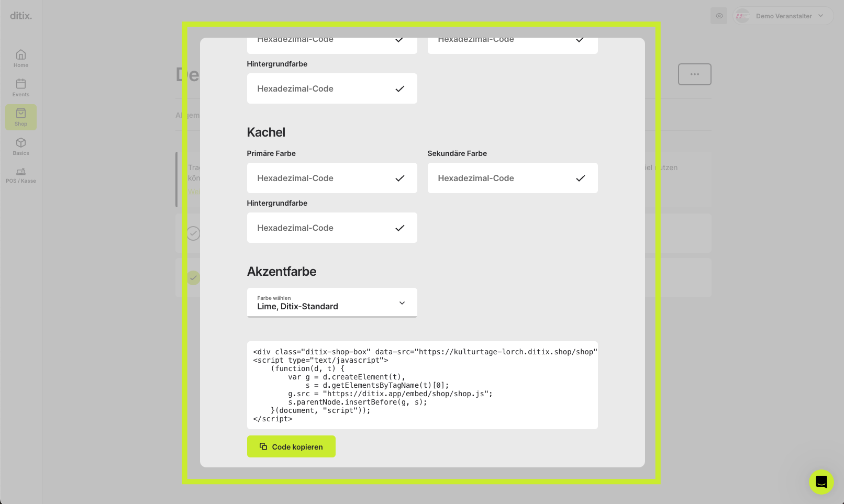Click the eye preview icon in header
Image resolution: width=844 pixels, height=504 pixels.
pyautogui.click(x=719, y=16)
